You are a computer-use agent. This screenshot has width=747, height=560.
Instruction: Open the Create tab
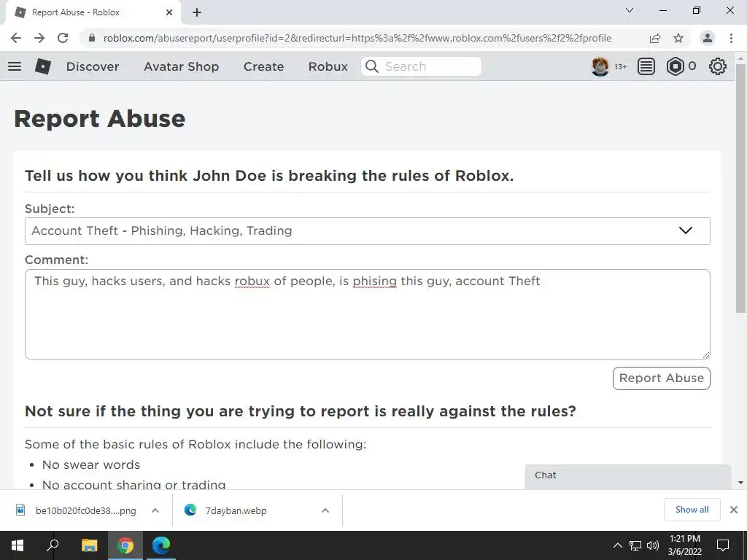(263, 66)
